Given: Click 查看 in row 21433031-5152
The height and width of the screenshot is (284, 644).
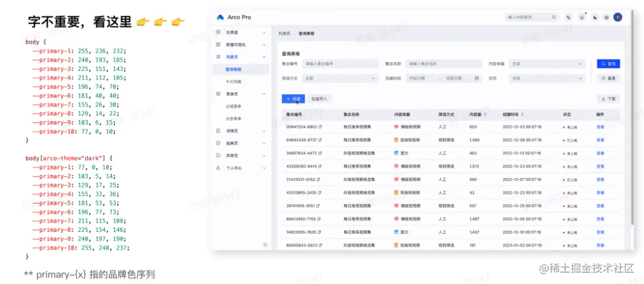Looking at the screenshot, I should coord(600,179).
